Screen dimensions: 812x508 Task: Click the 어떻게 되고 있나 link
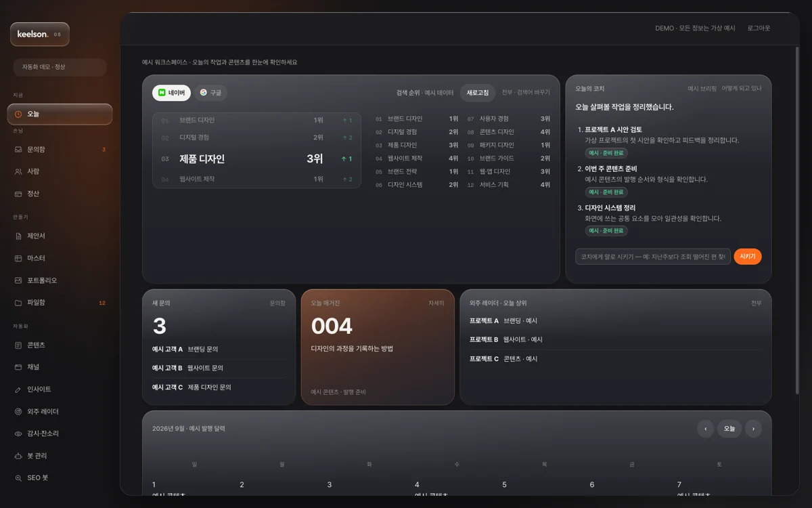tap(742, 89)
